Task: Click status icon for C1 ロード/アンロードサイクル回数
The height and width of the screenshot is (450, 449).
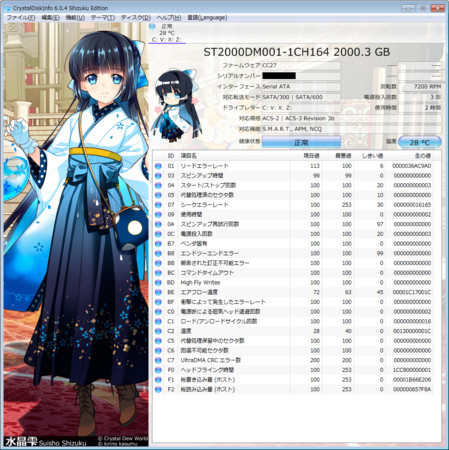Action: 158,321
